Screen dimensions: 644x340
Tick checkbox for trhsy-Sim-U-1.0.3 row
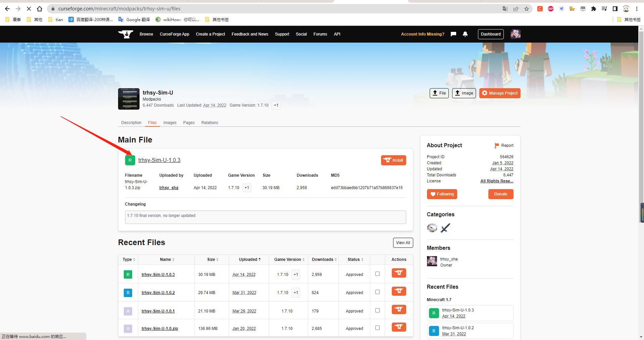(x=377, y=274)
